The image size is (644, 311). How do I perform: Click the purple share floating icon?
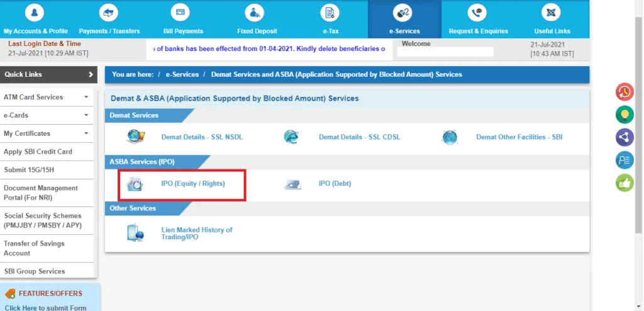625,137
